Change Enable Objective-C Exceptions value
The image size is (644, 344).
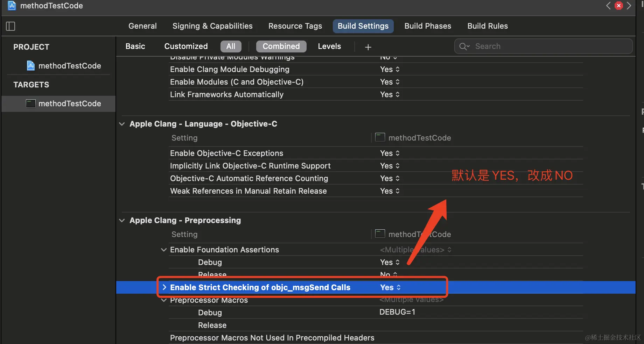[x=390, y=153]
